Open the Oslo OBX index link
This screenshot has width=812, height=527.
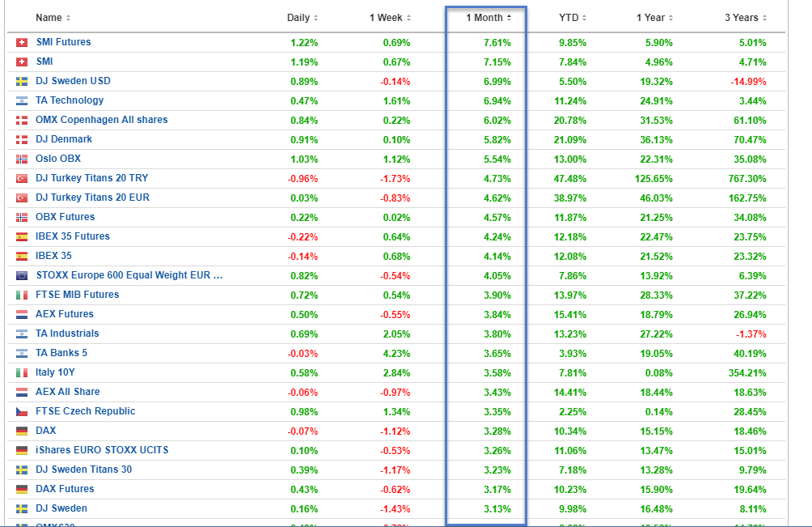coord(58,159)
